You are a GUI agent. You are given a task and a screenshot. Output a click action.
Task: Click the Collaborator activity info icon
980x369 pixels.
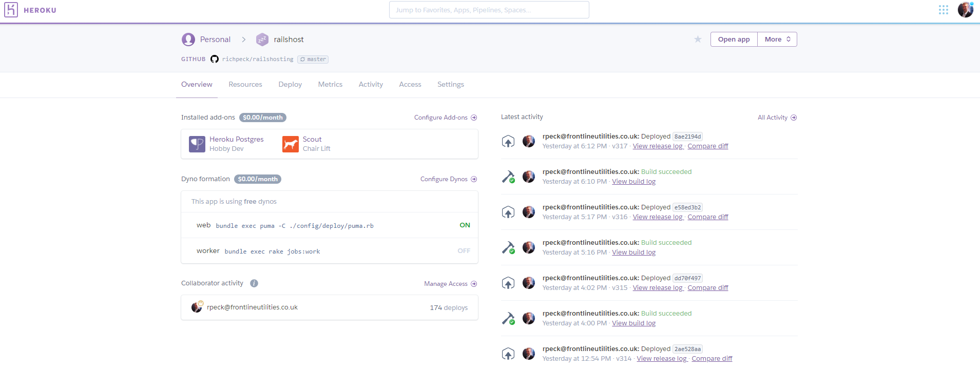pos(254,283)
